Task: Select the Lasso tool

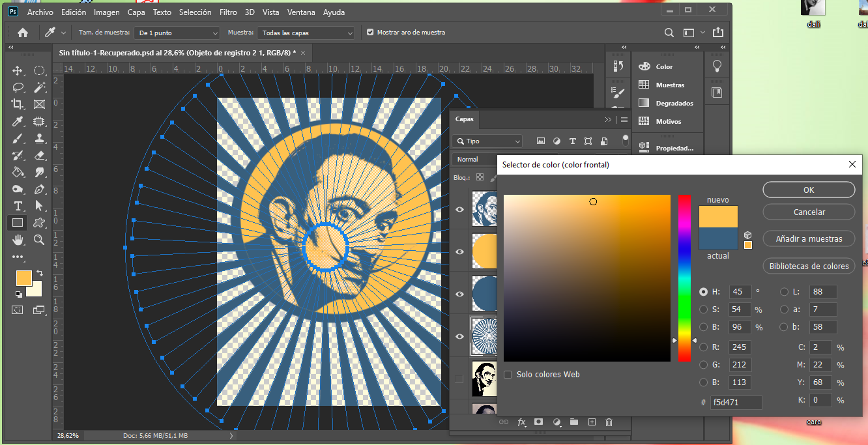Action: pos(18,87)
